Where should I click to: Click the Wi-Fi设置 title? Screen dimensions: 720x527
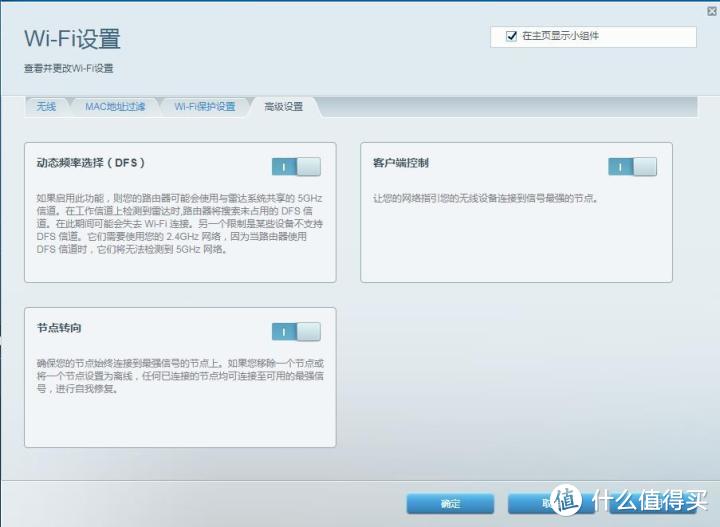pos(72,39)
